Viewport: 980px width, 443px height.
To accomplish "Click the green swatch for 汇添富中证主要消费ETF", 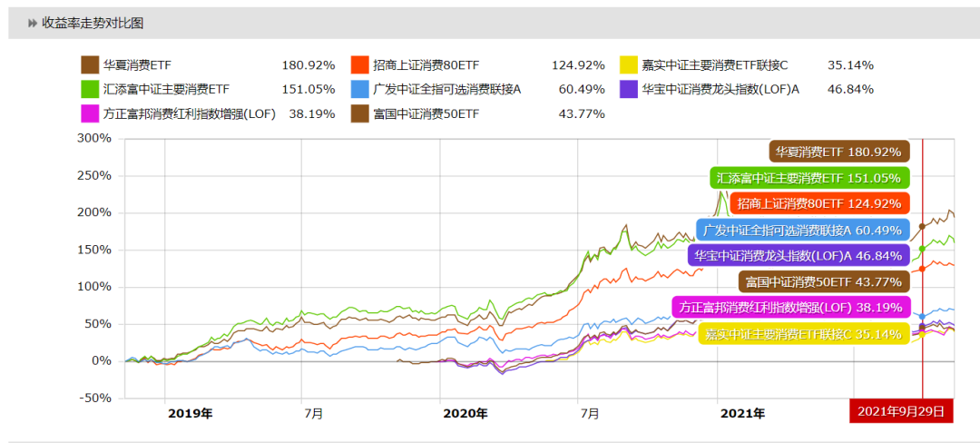I will click(x=90, y=89).
